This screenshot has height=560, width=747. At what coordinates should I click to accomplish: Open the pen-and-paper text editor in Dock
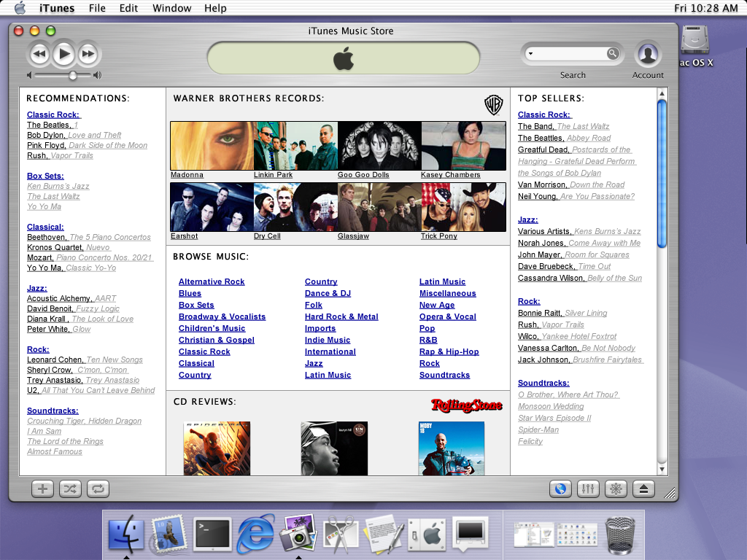coord(384,534)
